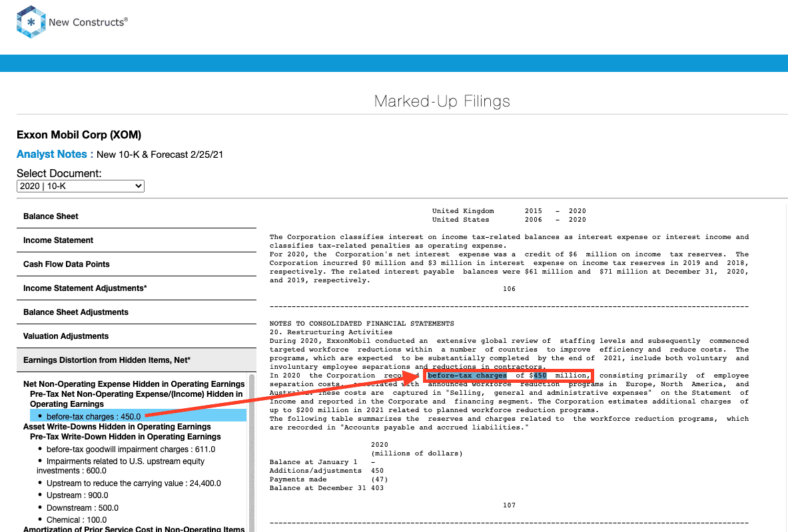Select Upstream : 900.0 item
This screenshot has width=788, height=532.
coord(77,495)
